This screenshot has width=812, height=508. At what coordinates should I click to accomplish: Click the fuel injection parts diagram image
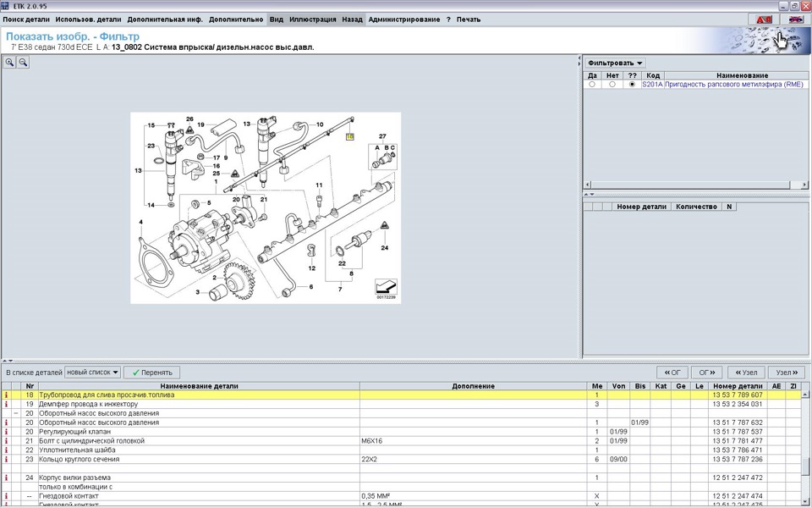265,207
